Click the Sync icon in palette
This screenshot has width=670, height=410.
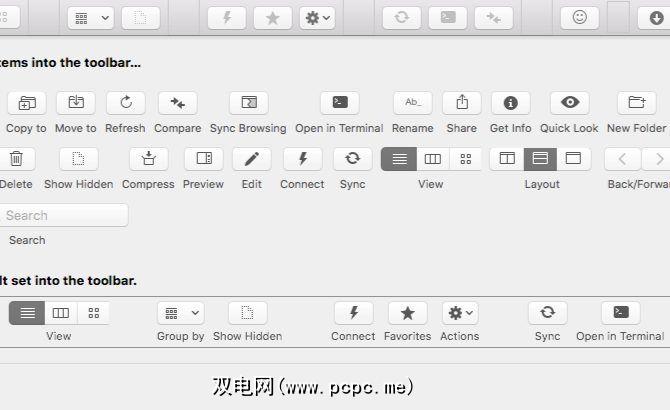pos(353,159)
